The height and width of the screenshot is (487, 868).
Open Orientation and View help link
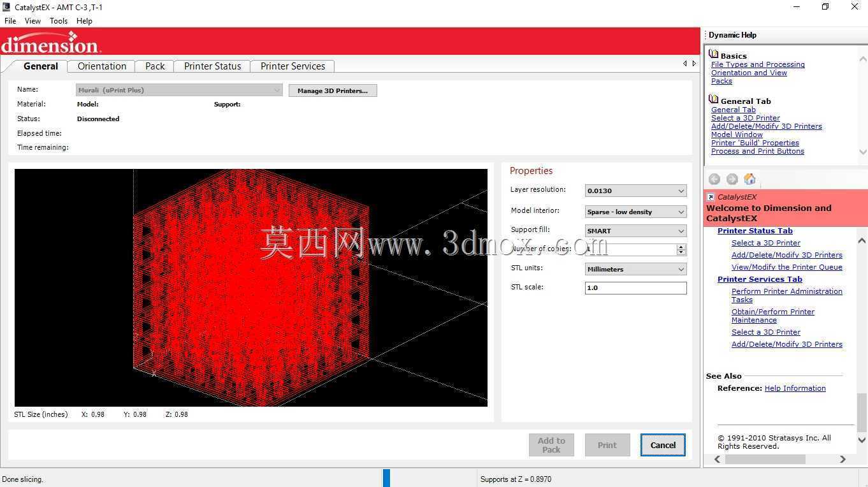tap(749, 73)
